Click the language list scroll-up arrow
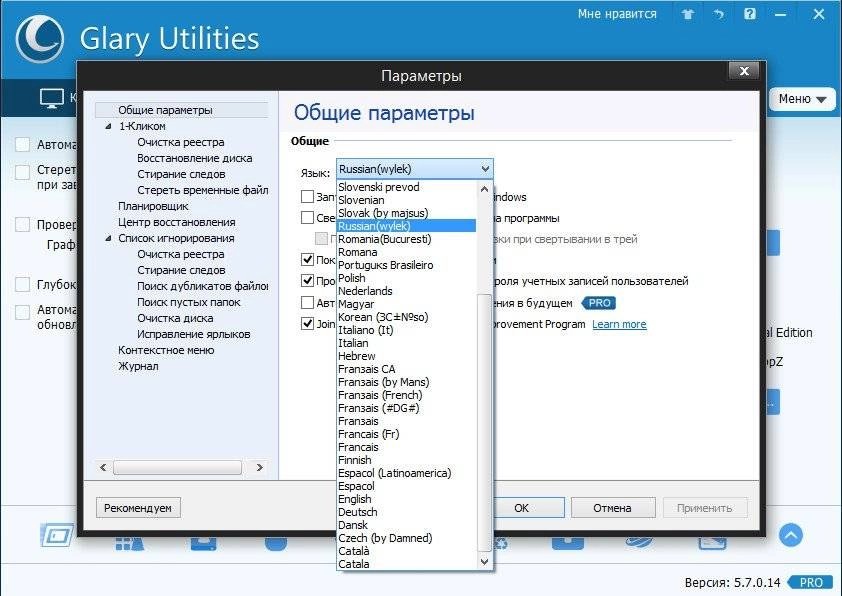 click(x=484, y=189)
